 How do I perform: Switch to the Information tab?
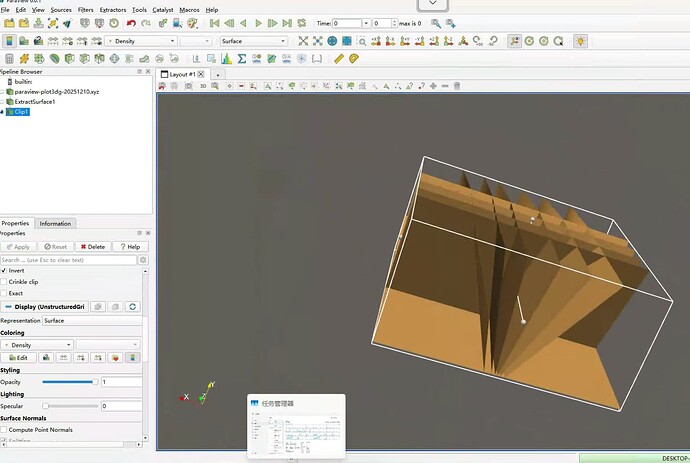(55, 223)
